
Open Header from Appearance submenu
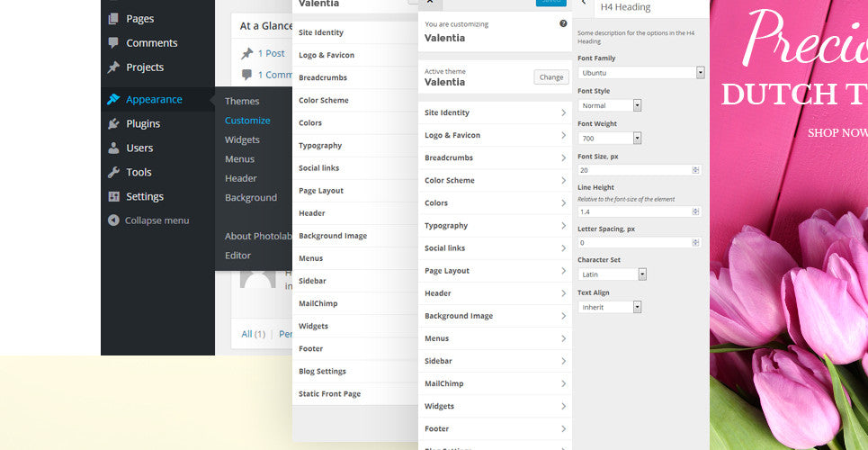[x=241, y=178]
